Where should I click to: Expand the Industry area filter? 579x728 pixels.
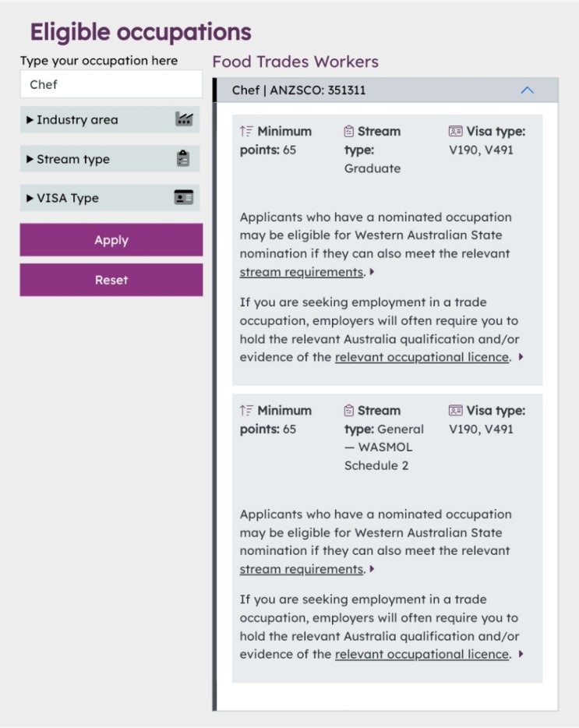(110, 120)
